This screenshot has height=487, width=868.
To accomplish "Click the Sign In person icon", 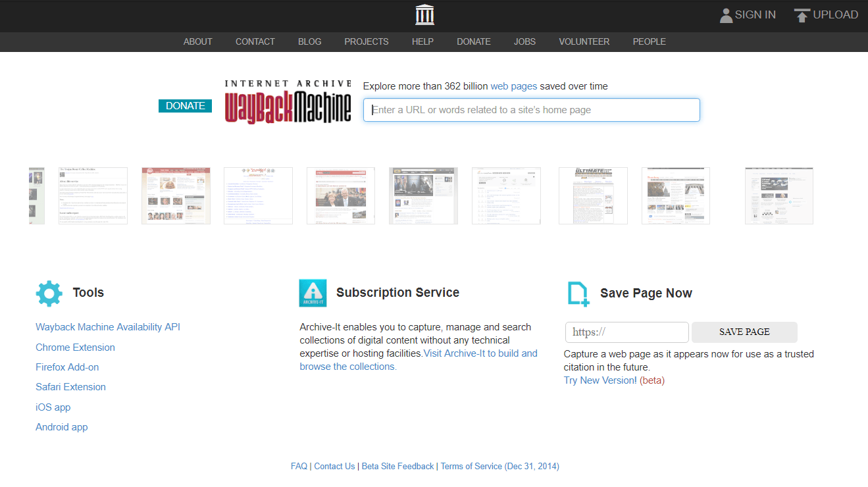I will (x=726, y=15).
